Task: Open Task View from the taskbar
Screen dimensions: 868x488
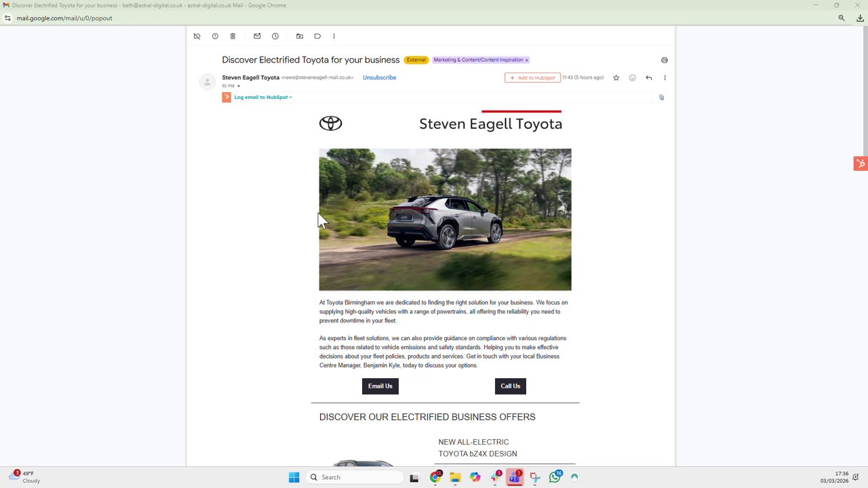Action: pyautogui.click(x=414, y=478)
